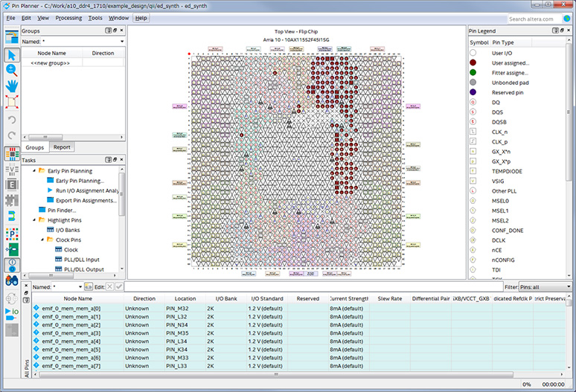Click the Pin Finder task icon
The height and width of the screenshot is (392, 576).
(x=42, y=211)
